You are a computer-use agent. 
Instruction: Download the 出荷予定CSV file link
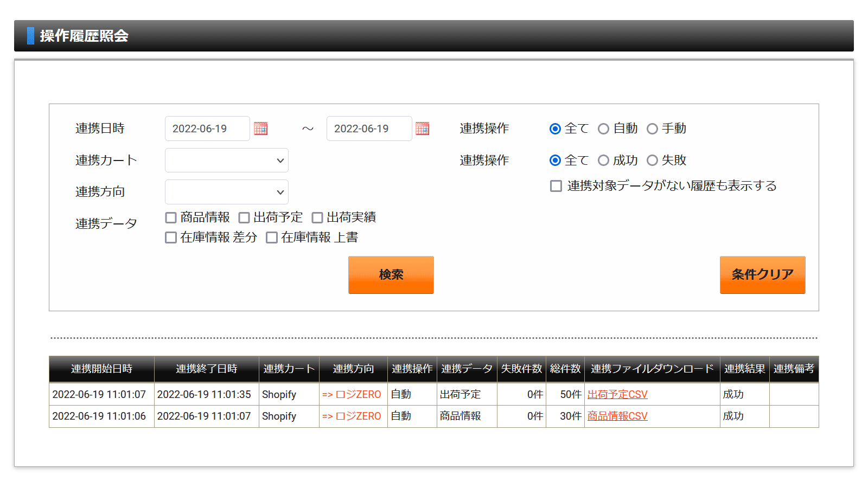tap(617, 395)
